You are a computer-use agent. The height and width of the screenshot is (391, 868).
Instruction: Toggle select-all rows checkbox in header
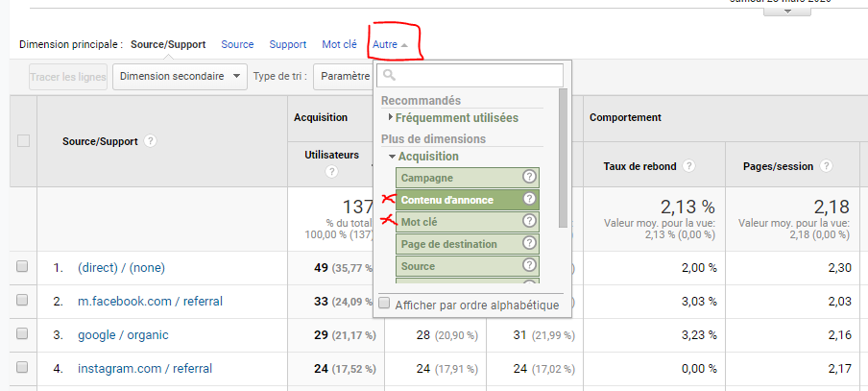point(23,140)
